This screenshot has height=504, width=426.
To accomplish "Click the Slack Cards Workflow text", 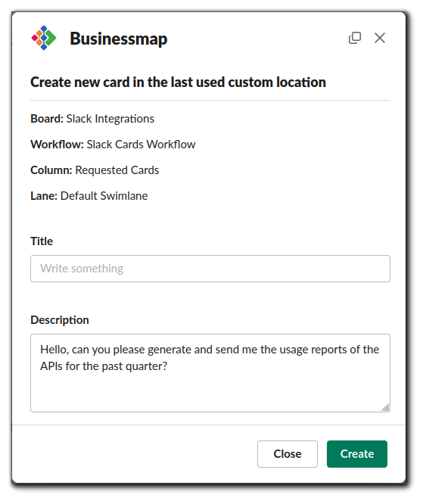I will coord(141,145).
